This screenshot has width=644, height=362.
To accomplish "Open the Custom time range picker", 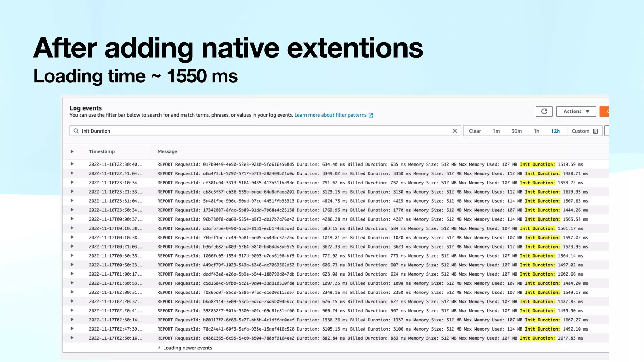I will 585,131.
